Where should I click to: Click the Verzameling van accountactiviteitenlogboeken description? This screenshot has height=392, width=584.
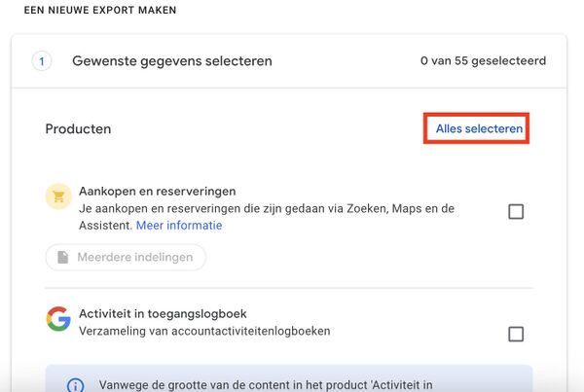[204, 331]
